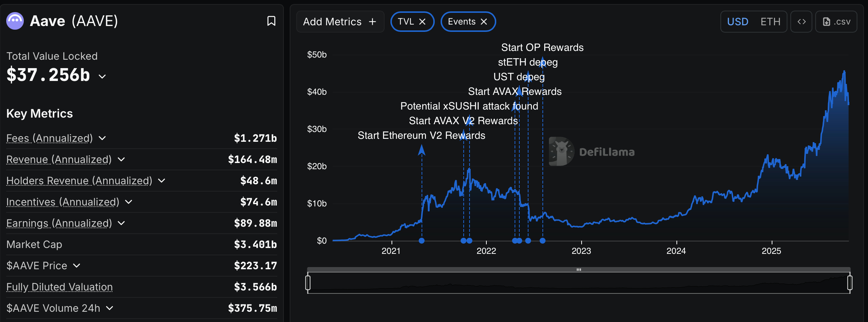Click the Start Ethereum V2 Rewards event marker
The width and height of the screenshot is (868, 322).
pos(422,241)
